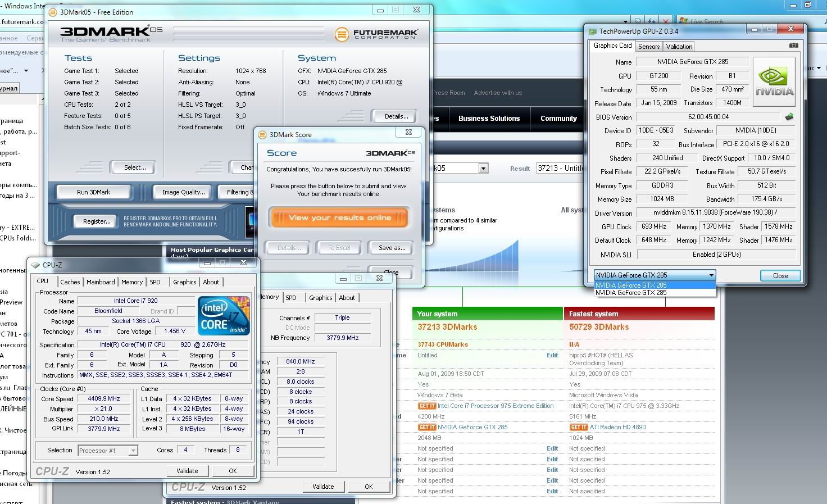Click the GPU-Z screenshot camera icon
This screenshot has width=827, height=504.
coord(793,46)
